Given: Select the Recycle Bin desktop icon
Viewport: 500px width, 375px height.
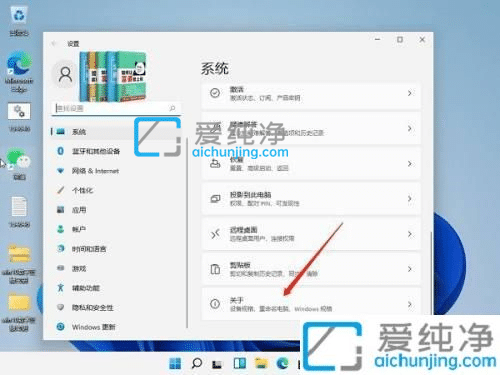Looking at the screenshot, I should [x=19, y=21].
